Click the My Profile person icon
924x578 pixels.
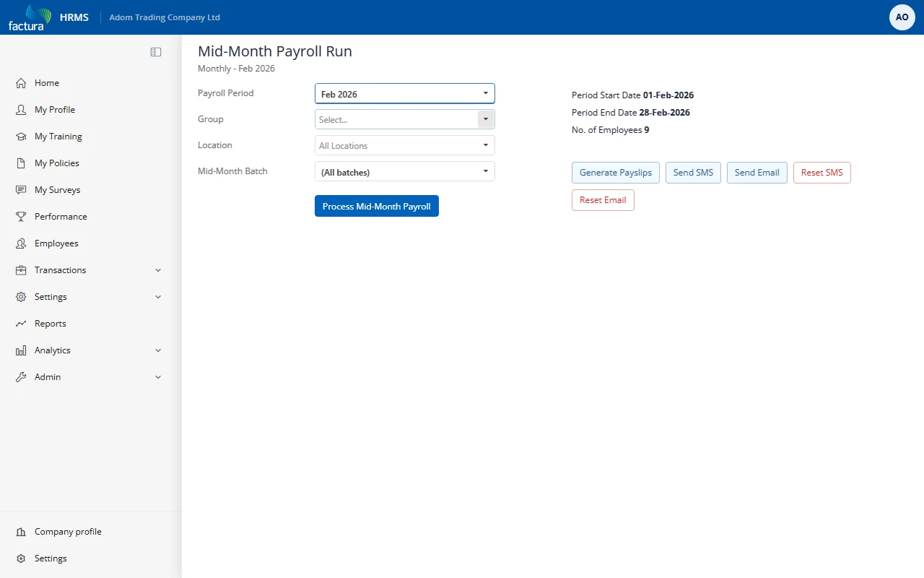click(21, 110)
